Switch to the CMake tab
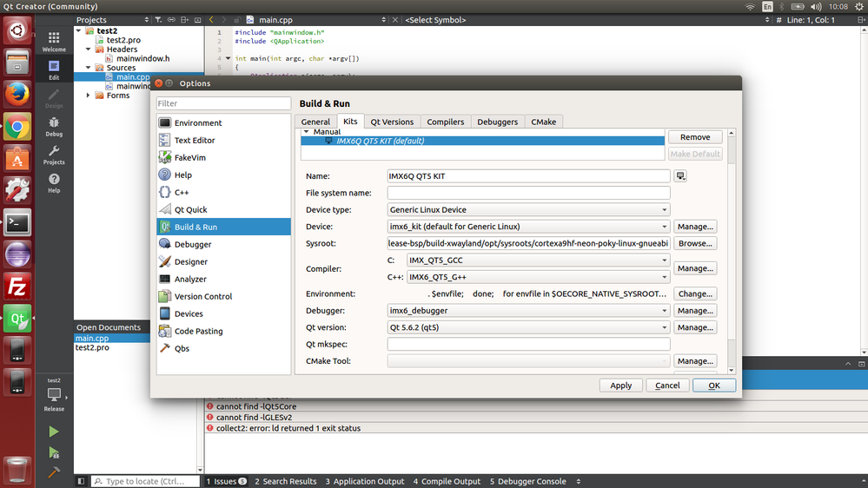 [x=544, y=122]
